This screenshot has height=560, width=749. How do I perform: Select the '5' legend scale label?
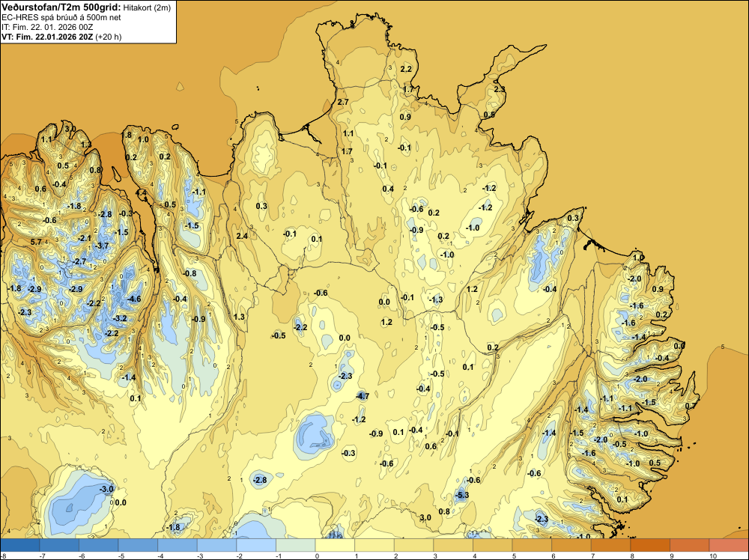coord(514,556)
